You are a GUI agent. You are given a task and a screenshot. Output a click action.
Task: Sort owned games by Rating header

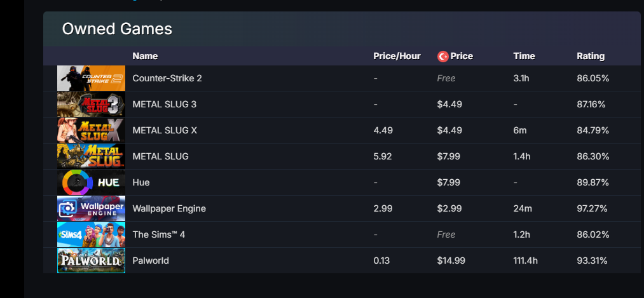click(x=591, y=57)
